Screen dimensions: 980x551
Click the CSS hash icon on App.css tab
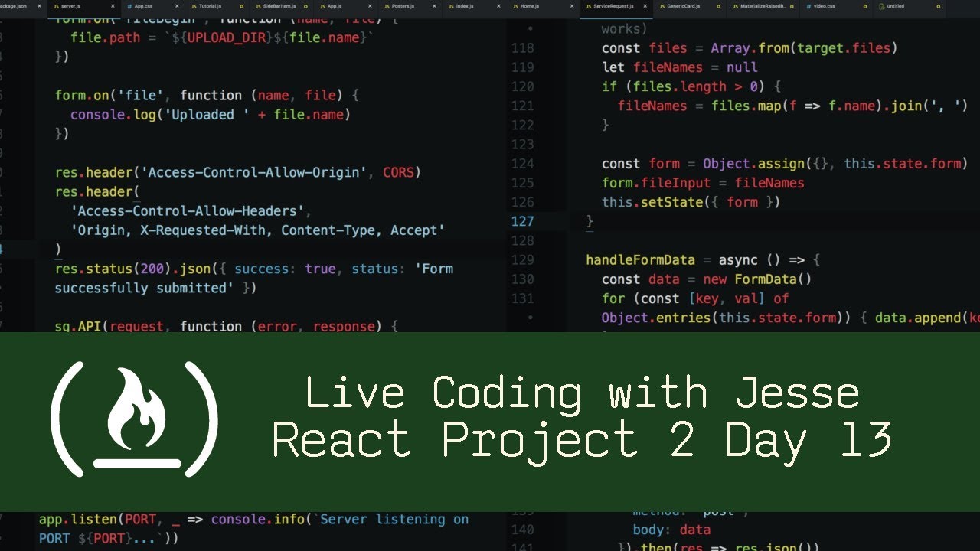pos(129,6)
